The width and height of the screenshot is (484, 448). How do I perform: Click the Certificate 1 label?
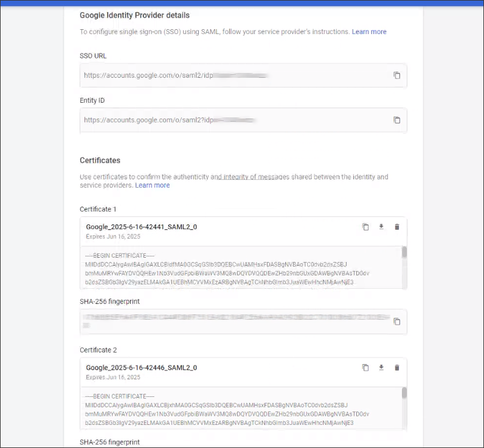tap(98, 209)
